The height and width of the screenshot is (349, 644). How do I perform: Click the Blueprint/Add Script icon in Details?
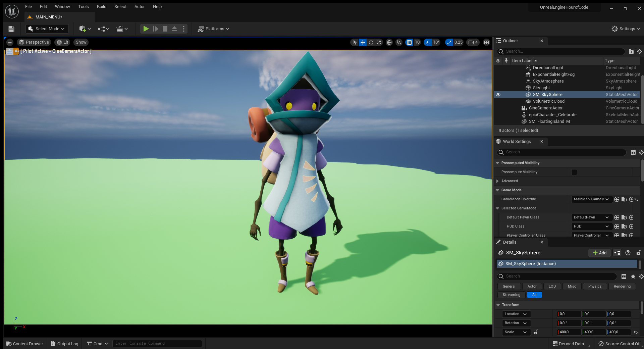click(x=617, y=253)
